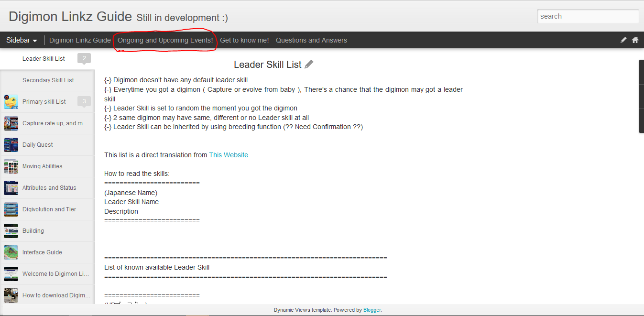Screen dimensions: 644x316
Task: Go to the Get to know me page
Action: [244, 40]
